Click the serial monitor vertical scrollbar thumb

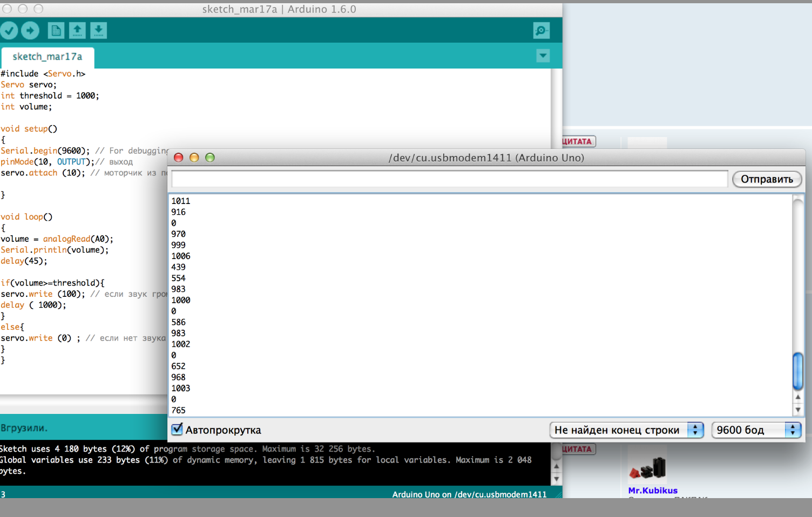[797, 370]
